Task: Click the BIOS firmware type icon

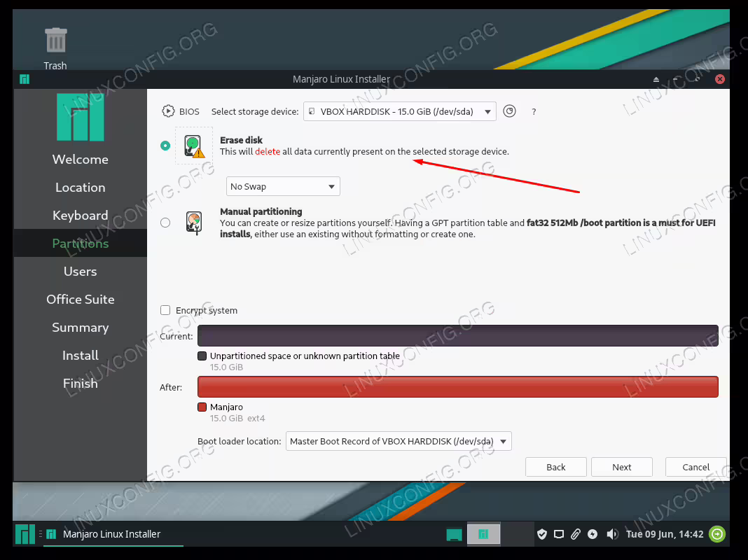Action: (x=168, y=111)
